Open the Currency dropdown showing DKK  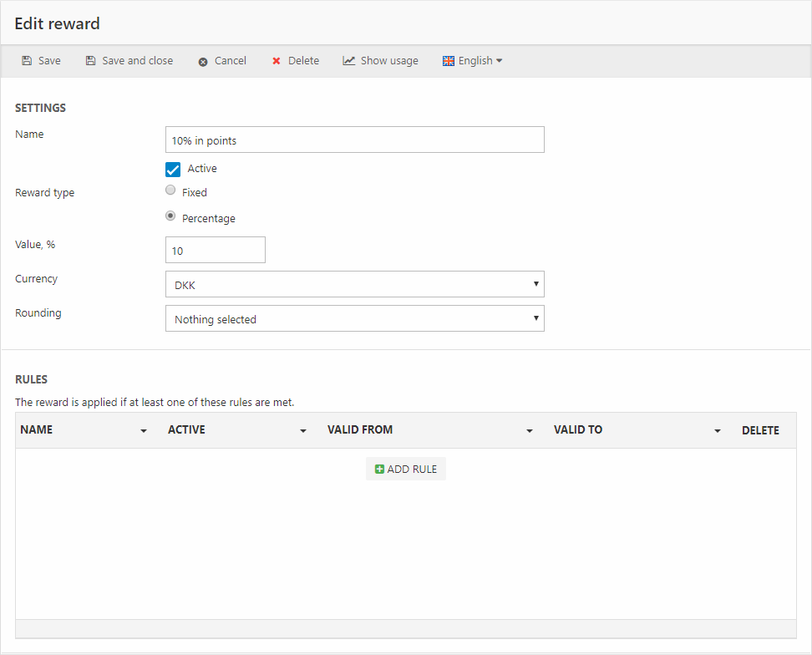coord(354,284)
